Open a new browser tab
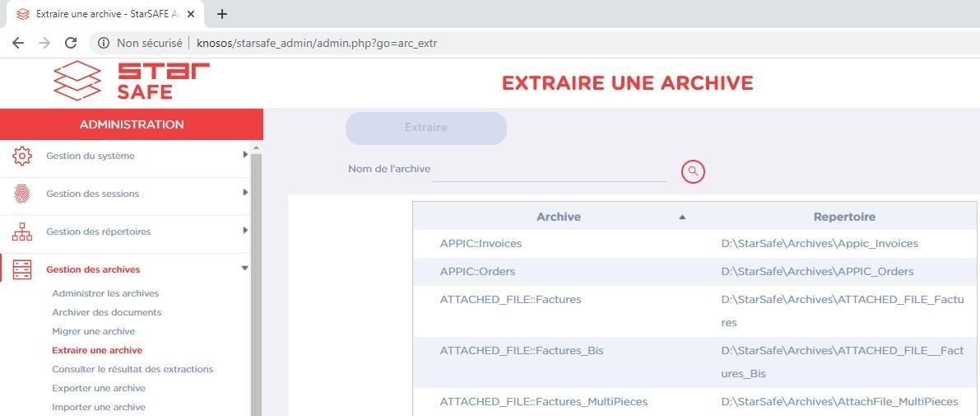The width and height of the screenshot is (980, 416). pyautogui.click(x=222, y=14)
